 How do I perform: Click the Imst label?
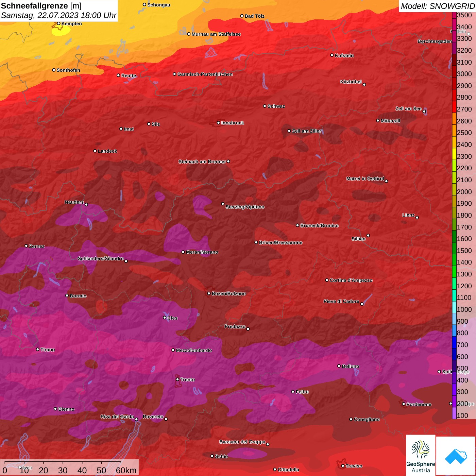tap(129, 129)
